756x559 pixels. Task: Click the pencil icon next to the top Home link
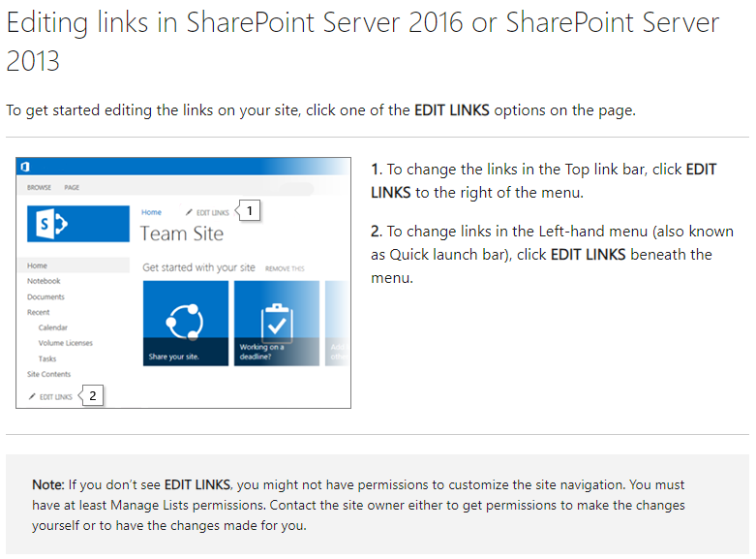pyautogui.click(x=189, y=212)
